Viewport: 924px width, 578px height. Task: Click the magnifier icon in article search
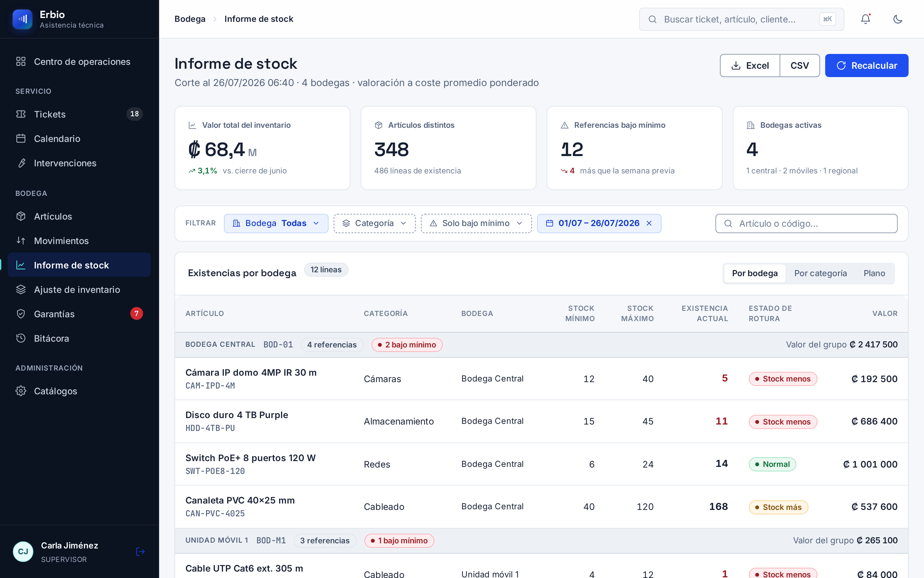(x=728, y=223)
